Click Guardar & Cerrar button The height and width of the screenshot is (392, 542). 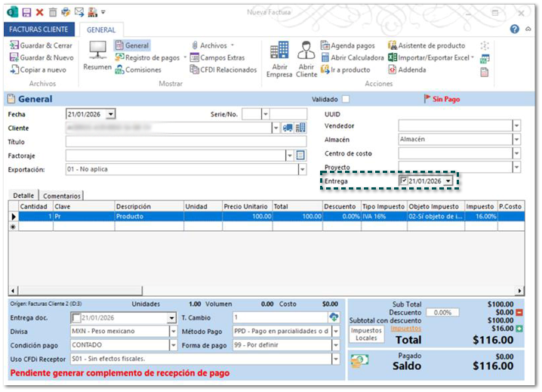41,45
